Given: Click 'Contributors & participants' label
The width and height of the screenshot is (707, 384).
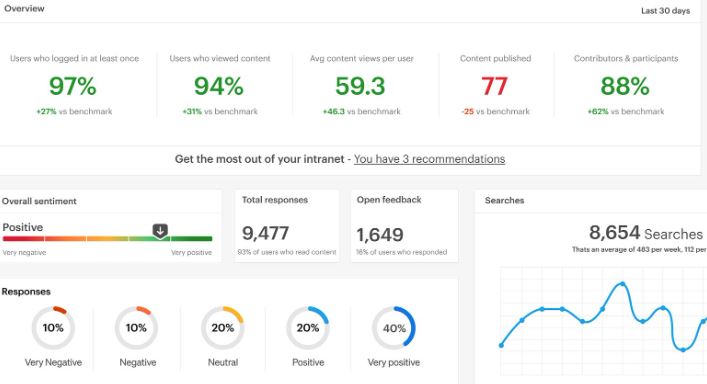Looking at the screenshot, I should coord(626,59).
